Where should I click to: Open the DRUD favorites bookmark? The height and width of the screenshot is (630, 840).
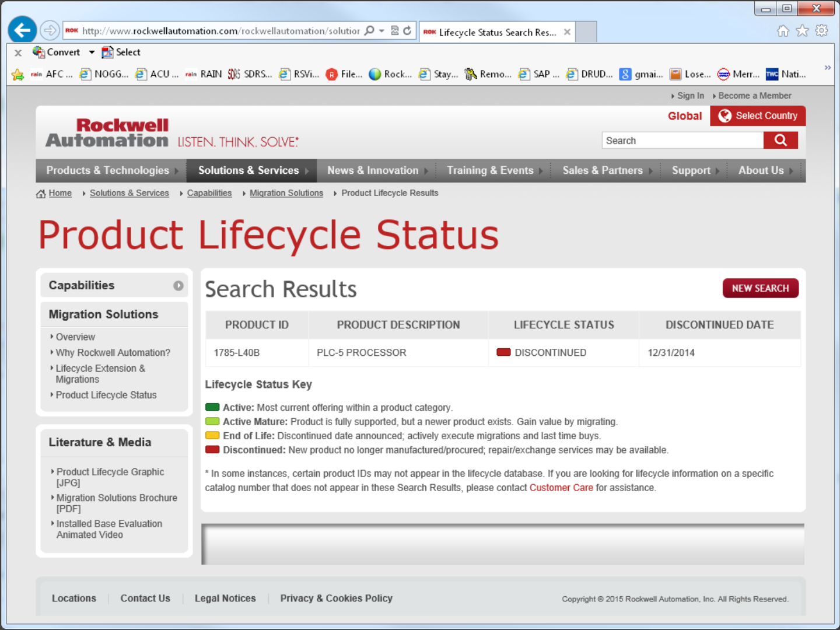[x=589, y=74]
